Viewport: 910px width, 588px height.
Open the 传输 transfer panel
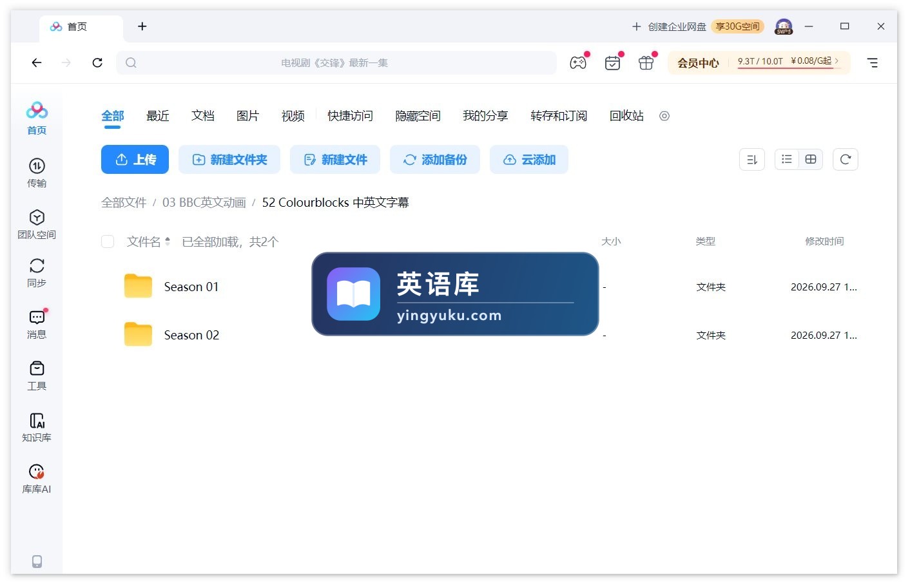(x=37, y=173)
